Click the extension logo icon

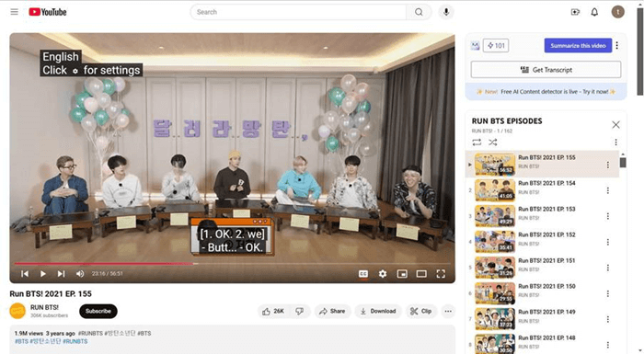click(476, 46)
